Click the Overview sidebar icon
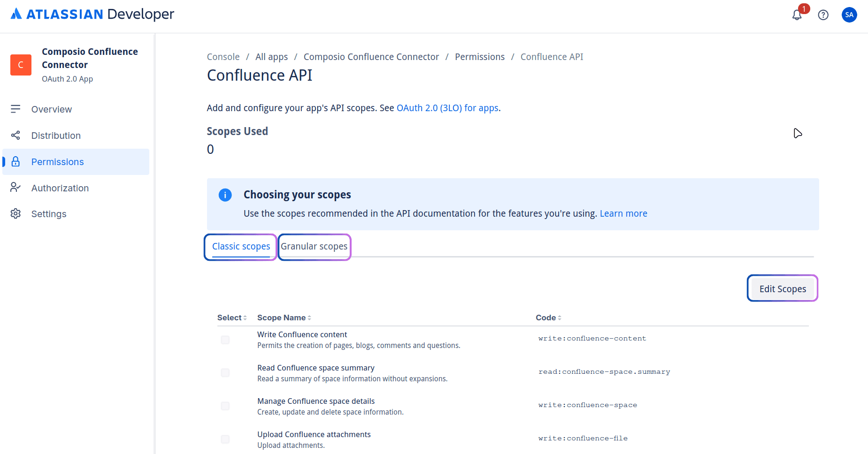Viewport: 868px width, 454px height. coord(15,109)
